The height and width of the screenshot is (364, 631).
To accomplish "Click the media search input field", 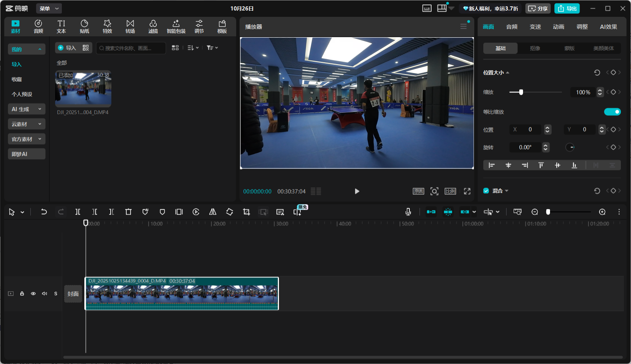I will [x=131, y=48].
